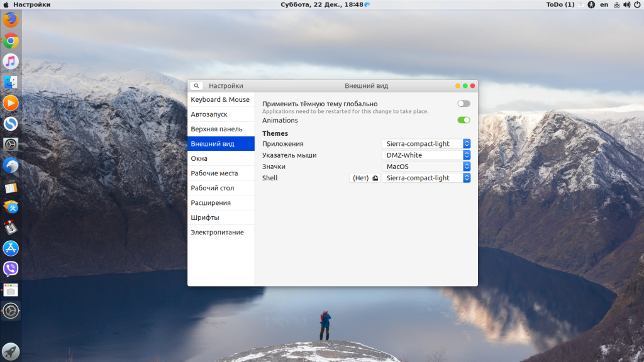Open the music app in dock

click(11, 62)
